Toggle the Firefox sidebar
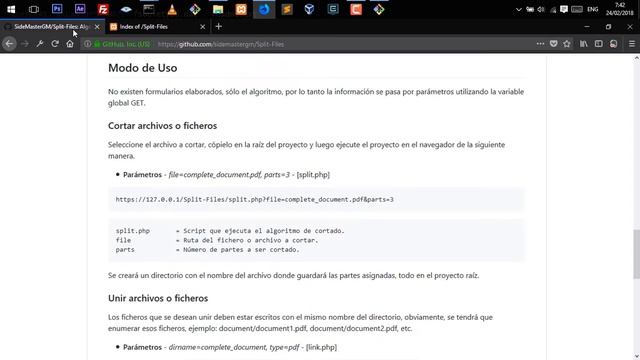640x360 pixels. [598, 44]
